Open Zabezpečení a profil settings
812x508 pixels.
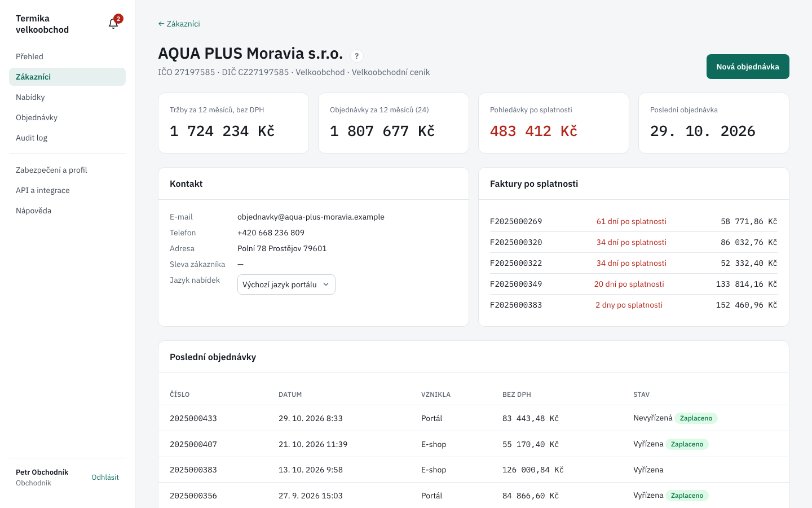[x=67, y=170]
